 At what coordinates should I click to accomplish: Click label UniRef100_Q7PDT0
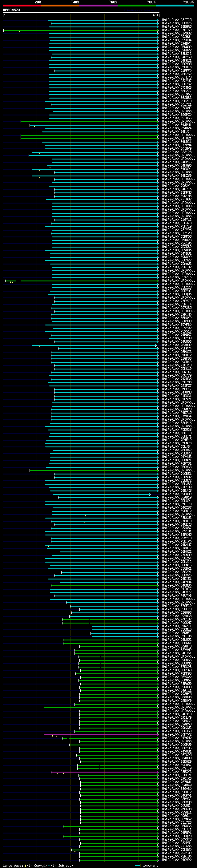[176, 521]
